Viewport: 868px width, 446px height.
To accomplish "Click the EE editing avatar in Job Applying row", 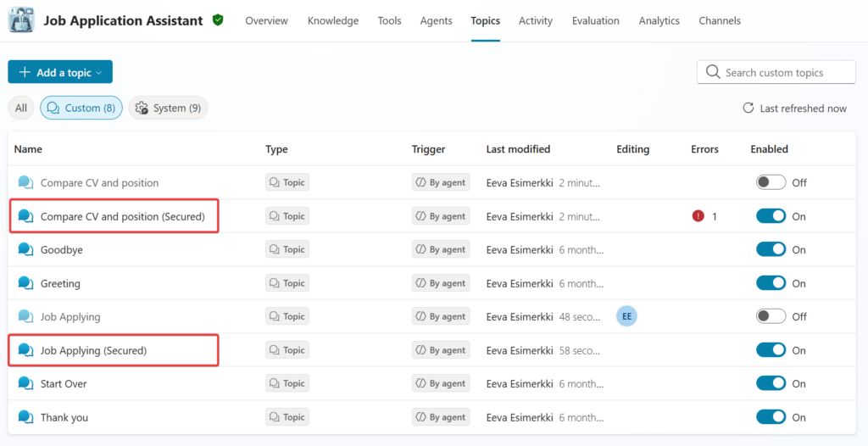I will click(626, 316).
